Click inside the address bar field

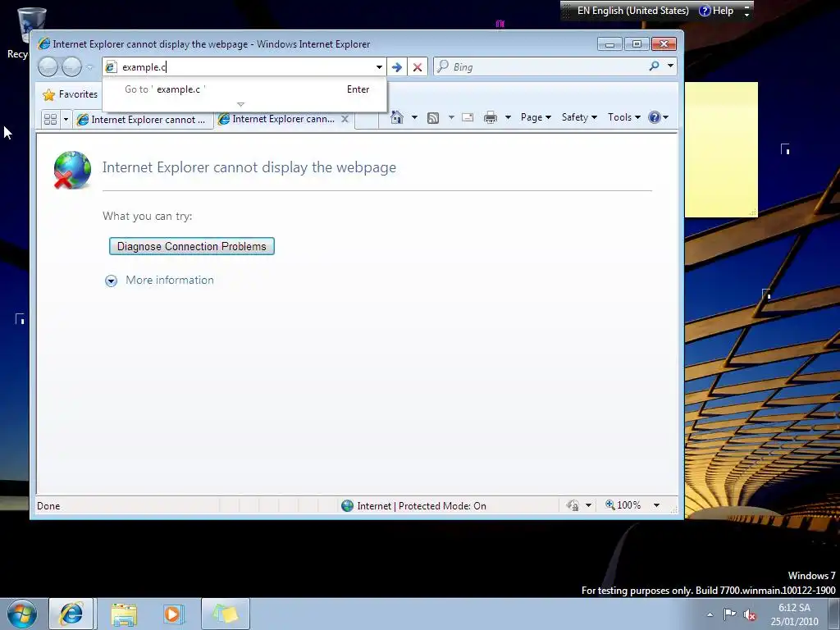pos(246,67)
